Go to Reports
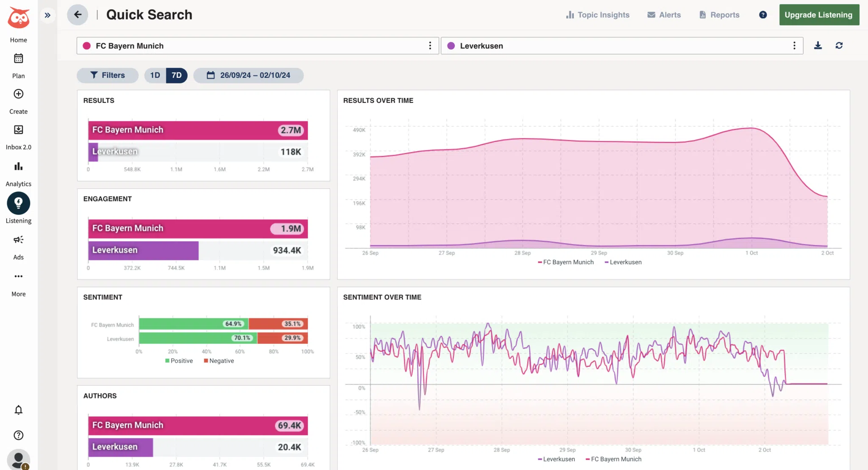Viewport: 868px width, 470px height. 719,14
